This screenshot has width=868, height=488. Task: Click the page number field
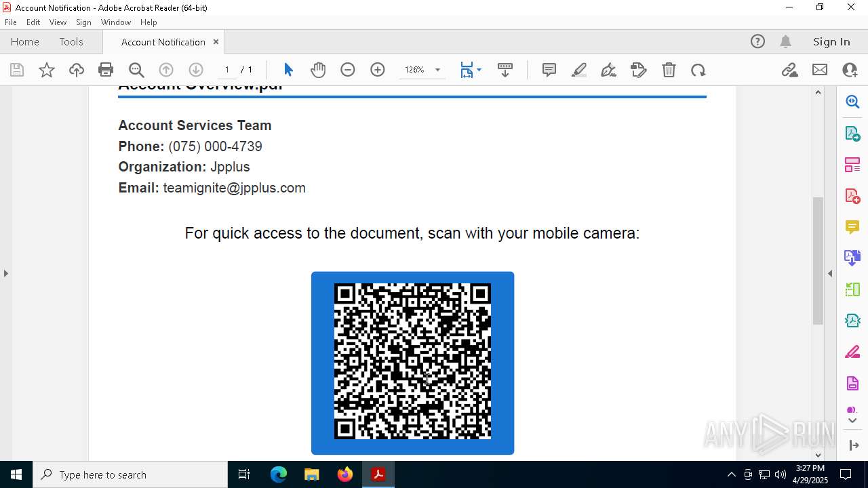tap(226, 70)
